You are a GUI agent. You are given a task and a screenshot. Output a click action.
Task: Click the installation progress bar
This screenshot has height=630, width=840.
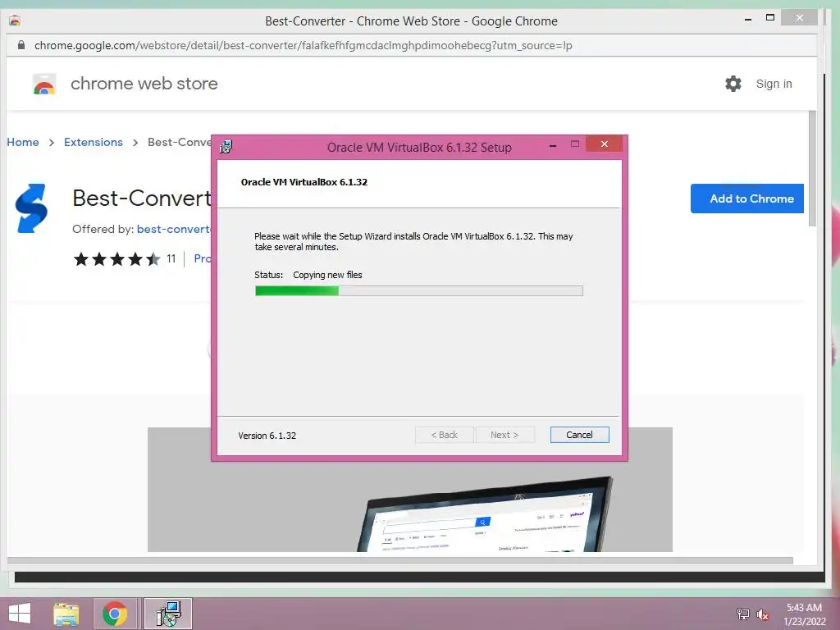point(418,291)
